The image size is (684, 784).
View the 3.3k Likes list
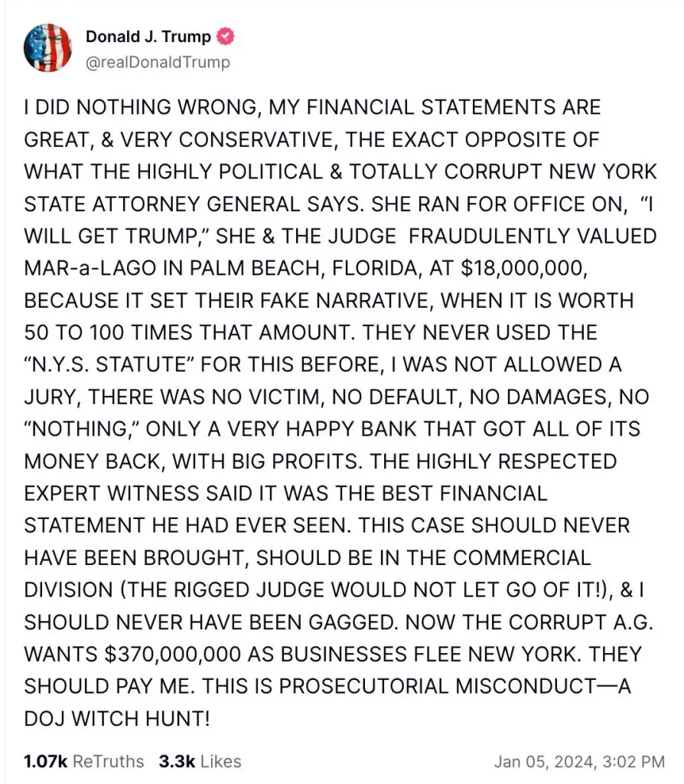tap(200, 761)
